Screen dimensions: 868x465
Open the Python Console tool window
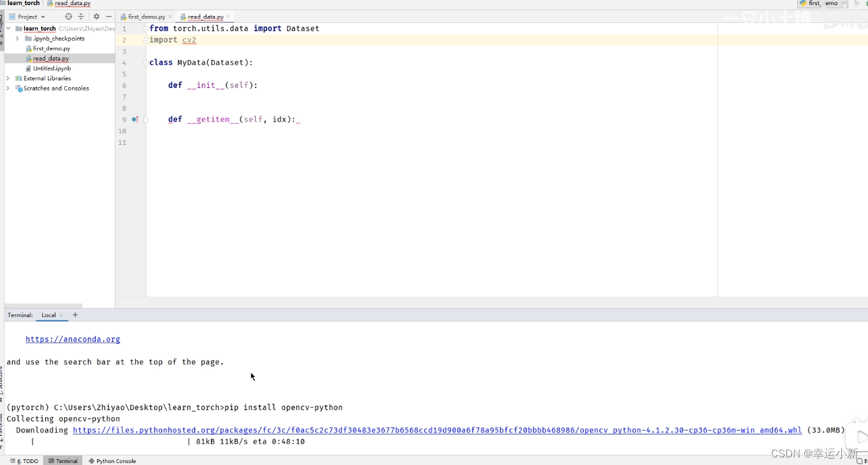point(112,461)
